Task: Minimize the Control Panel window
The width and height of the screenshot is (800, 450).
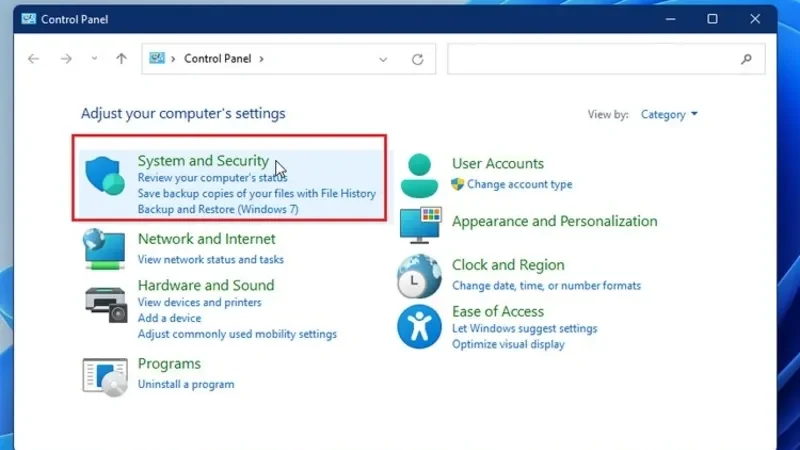Action: click(670, 19)
